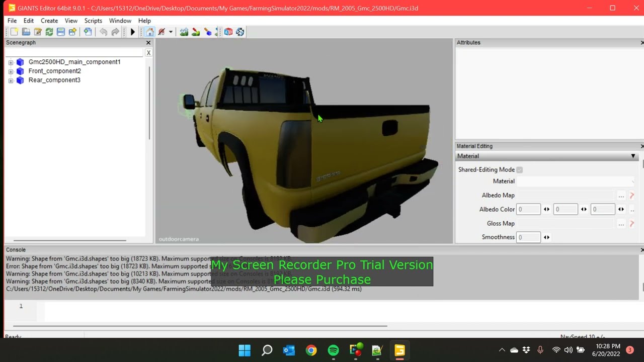Close the Console panel
The image size is (644, 362).
(x=642, y=250)
